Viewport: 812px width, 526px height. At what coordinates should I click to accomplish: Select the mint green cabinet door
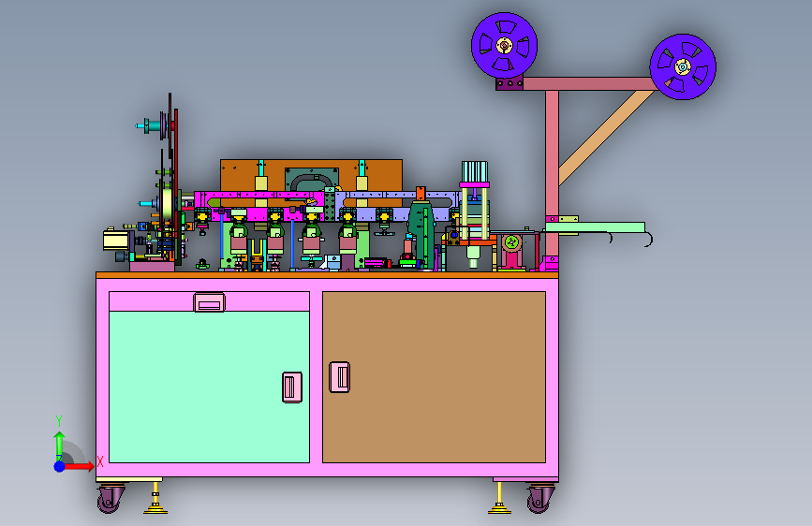click(x=209, y=387)
